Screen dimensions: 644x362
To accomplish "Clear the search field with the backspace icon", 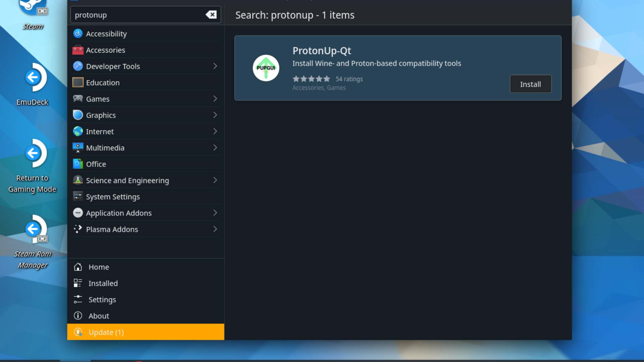I will (x=211, y=15).
